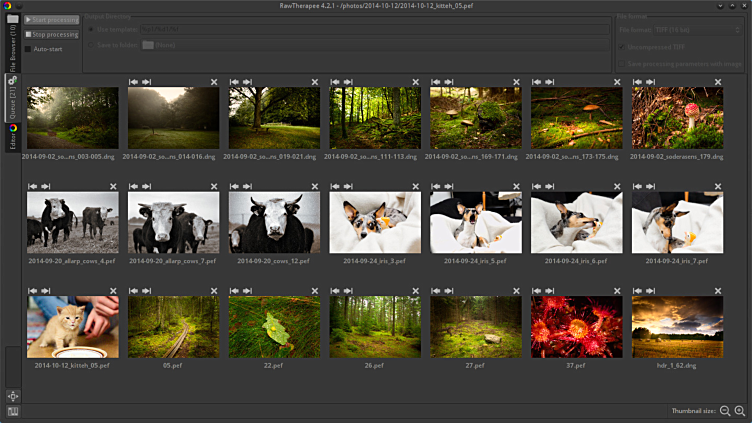The image size is (752, 423).
Task: Zoom in thumbnail size
Action: point(740,411)
